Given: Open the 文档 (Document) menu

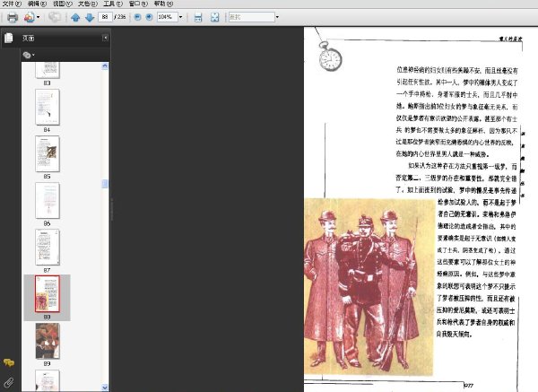Looking at the screenshot, I should click(x=88, y=4).
